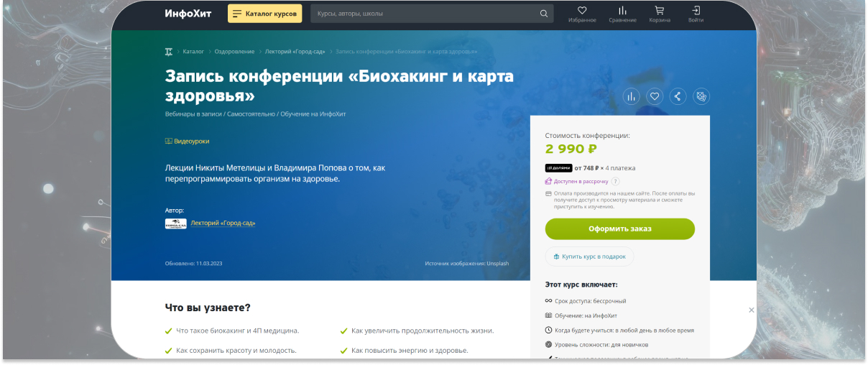This screenshot has width=868, height=365.
Task: Click the breadcrumb home icon
Action: [x=169, y=52]
